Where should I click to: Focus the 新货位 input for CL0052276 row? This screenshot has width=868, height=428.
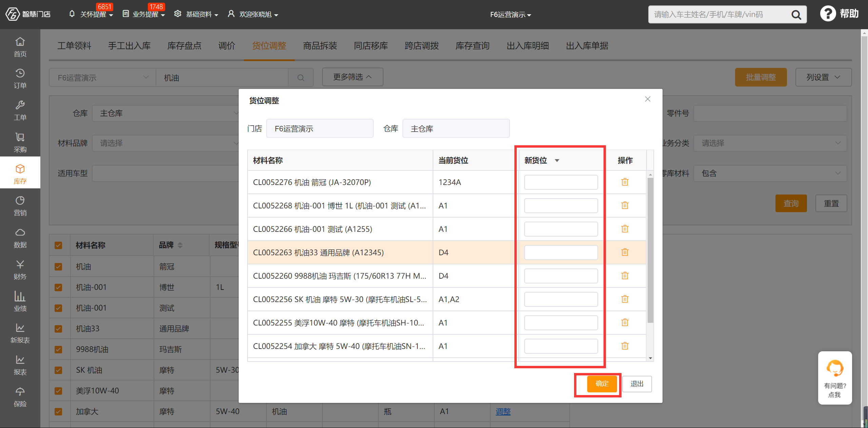pyautogui.click(x=561, y=182)
